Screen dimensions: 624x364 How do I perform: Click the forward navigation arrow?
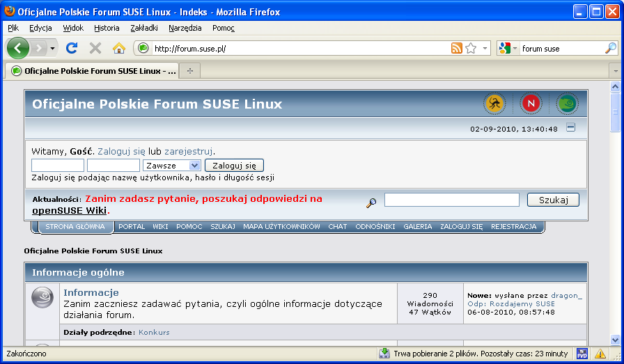39,49
